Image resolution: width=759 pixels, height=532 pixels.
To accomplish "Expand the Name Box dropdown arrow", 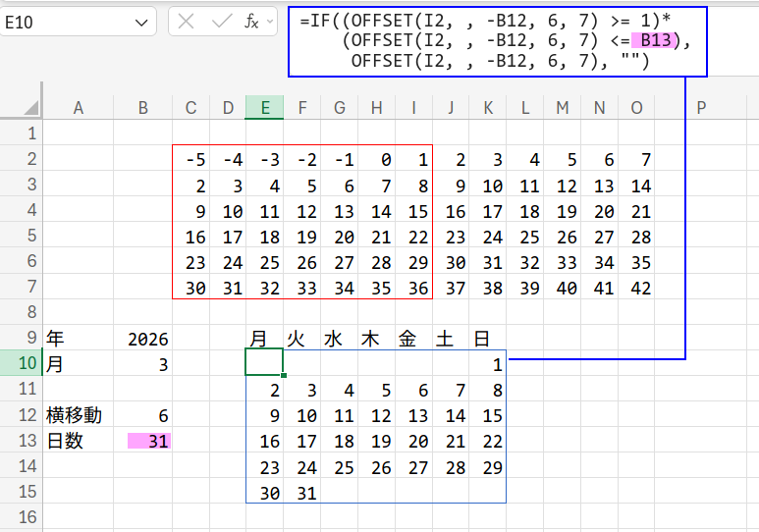I will tap(141, 22).
